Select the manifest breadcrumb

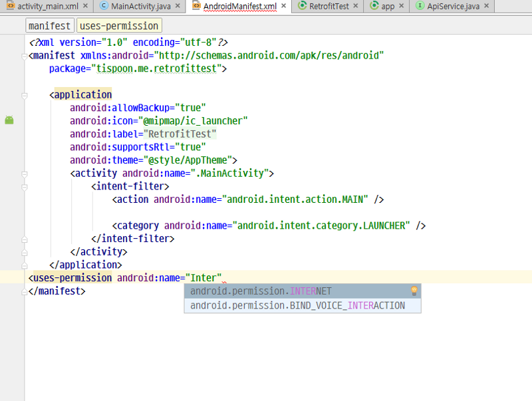49,26
